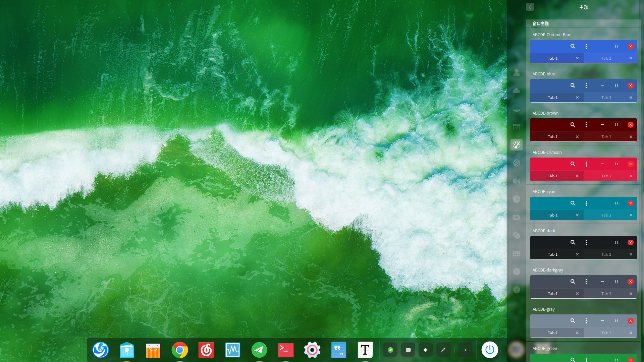Launch the blue file manager dock icon
The image size is (644, 362).
tap(127, 350)
